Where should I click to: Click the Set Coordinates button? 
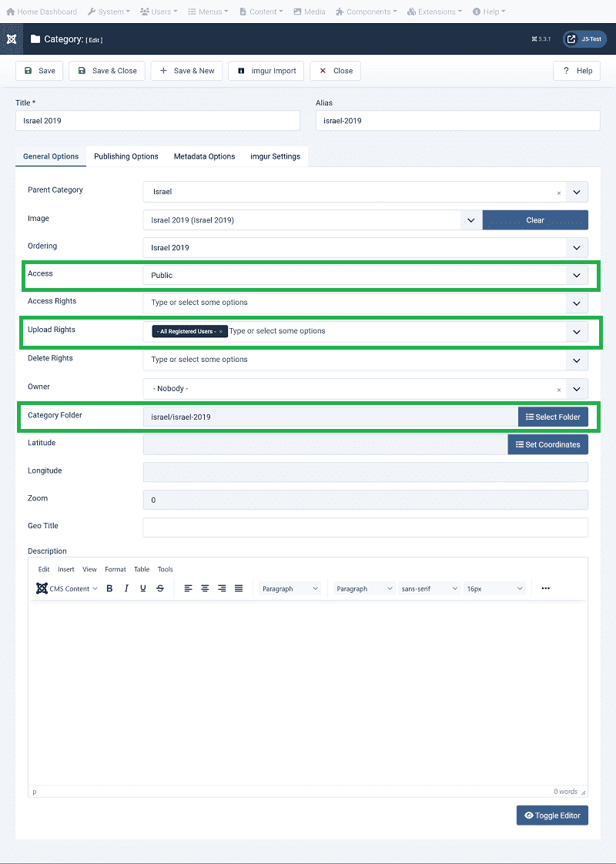coord(547,444)
